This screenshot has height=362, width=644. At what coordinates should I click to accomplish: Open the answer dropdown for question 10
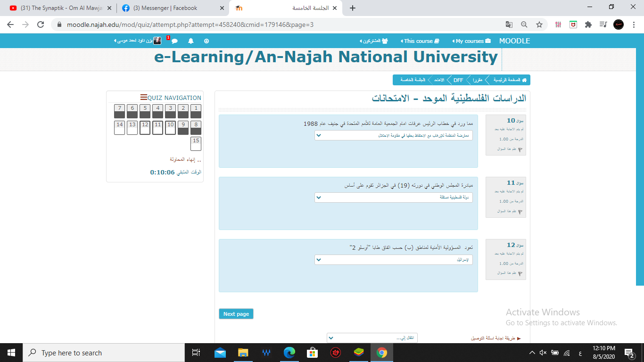(x=393, y=135)
